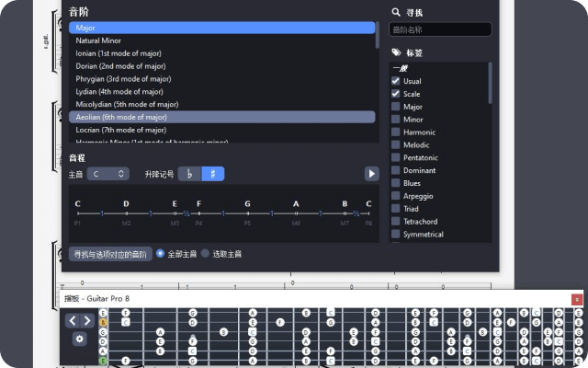Viewport: 588px width, 368px height.
Task: Select the 全部主音 radio option
Action: click(x=161, y=253)
